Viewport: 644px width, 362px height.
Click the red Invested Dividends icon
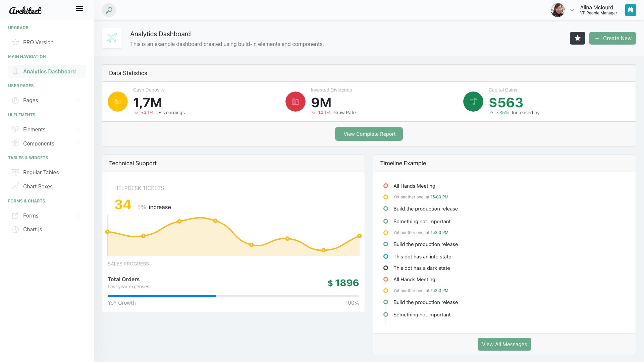pos(295,101)
